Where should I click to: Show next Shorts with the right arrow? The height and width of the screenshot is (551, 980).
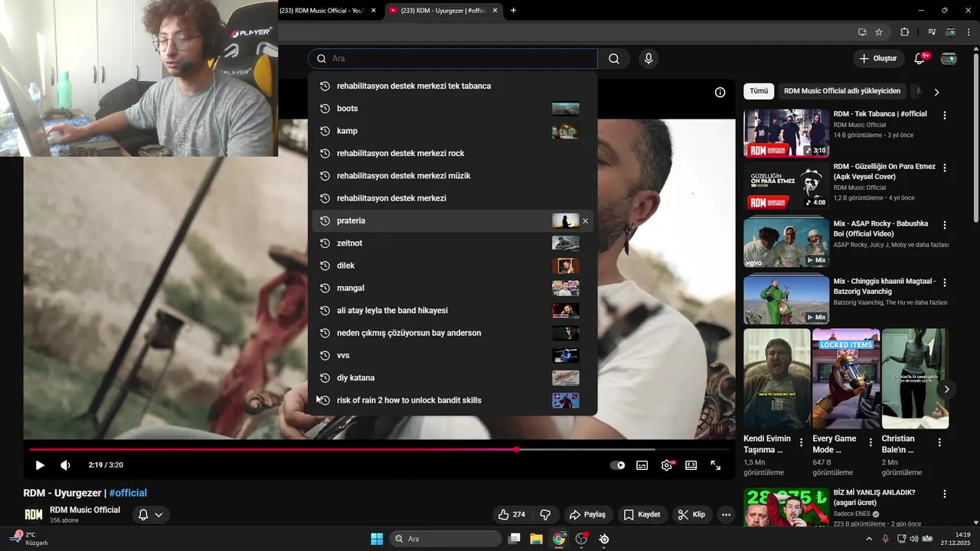coord(946,390)
